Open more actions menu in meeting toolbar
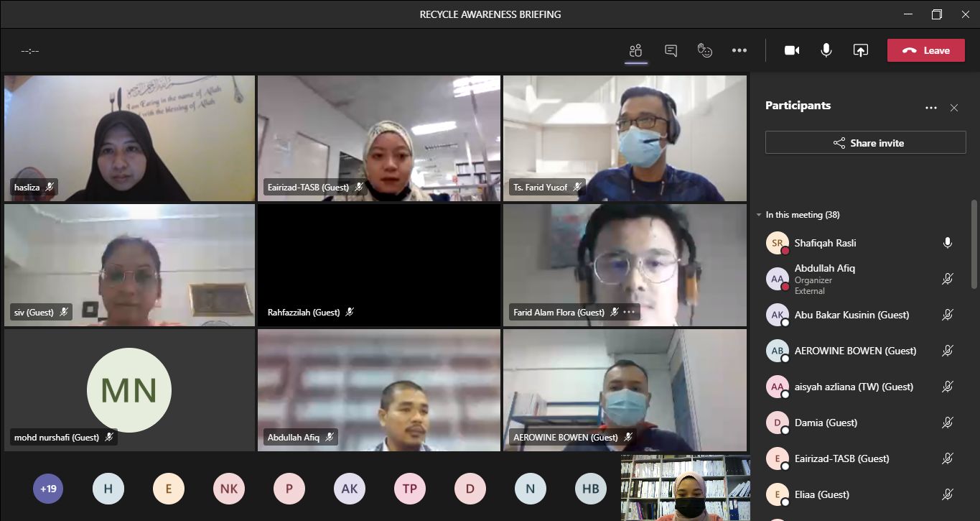Image resolution: width=980 pixels, height=521 pixels. (739, 50)
